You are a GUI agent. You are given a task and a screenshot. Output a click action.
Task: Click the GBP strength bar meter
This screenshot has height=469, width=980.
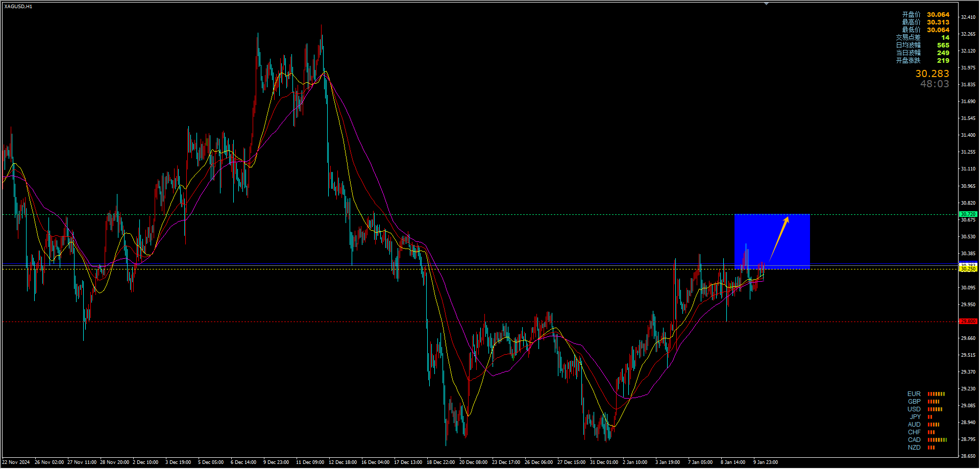(934, 402)
